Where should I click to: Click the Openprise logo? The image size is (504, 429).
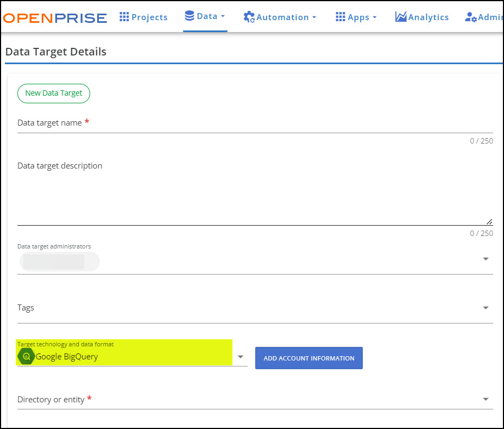[x=55, y=17]
